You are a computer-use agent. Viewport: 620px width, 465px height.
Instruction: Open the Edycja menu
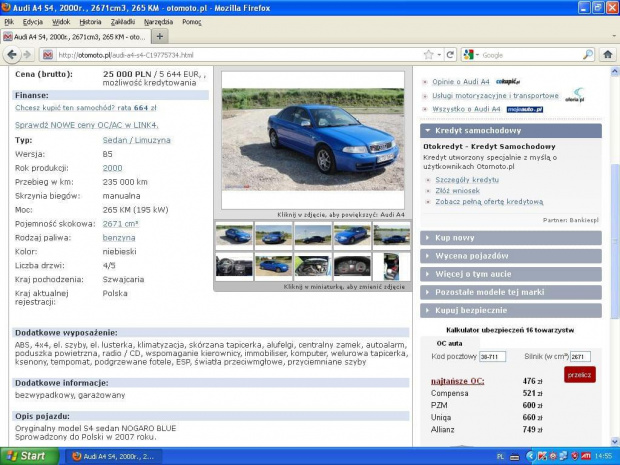[33, 22]
